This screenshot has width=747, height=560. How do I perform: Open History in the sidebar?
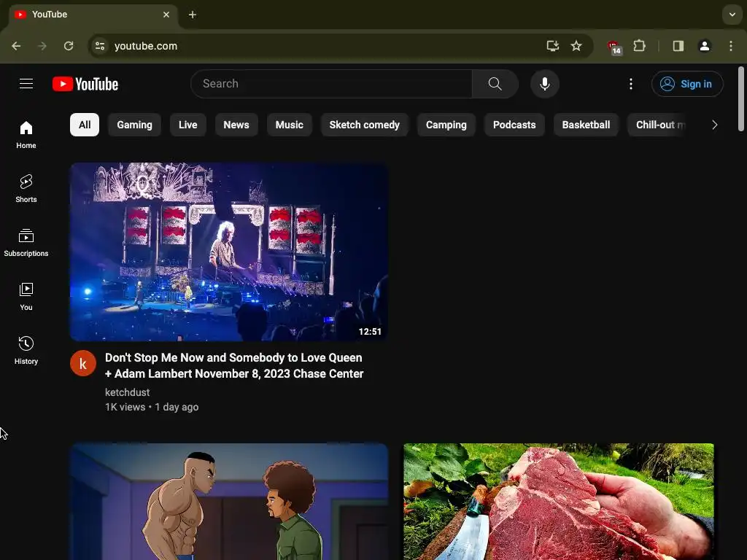(26, 350)
